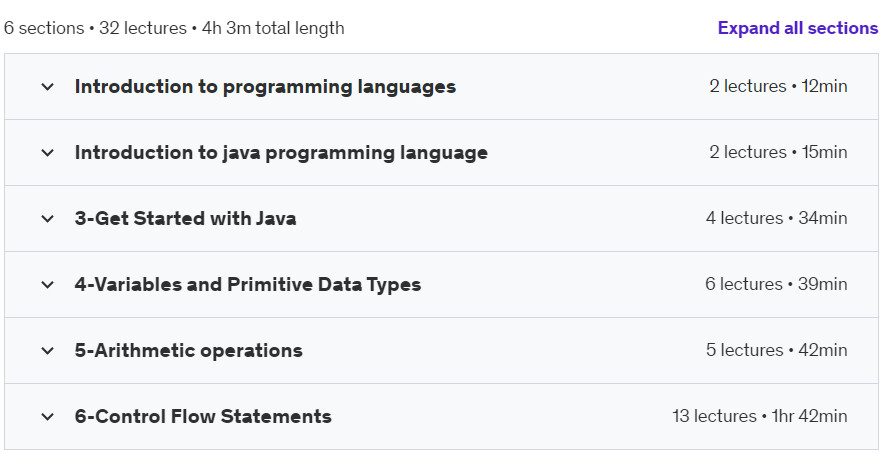Expand chevron beside 4-Variables and Primitive Data Types
The image size is (882, 454).
coord(48,285)
